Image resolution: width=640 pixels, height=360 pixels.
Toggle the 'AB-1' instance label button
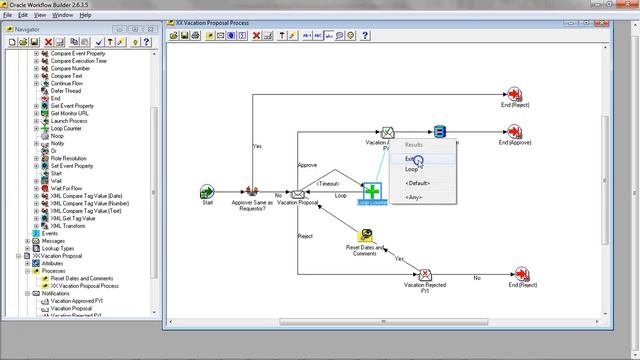point(307,36)
